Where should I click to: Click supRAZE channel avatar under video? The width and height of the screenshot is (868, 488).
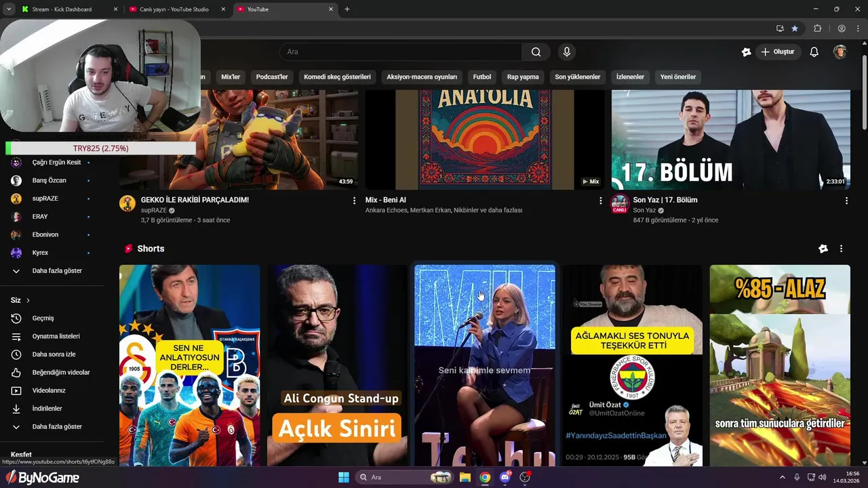pyautogui.click(x=127, y=203)
